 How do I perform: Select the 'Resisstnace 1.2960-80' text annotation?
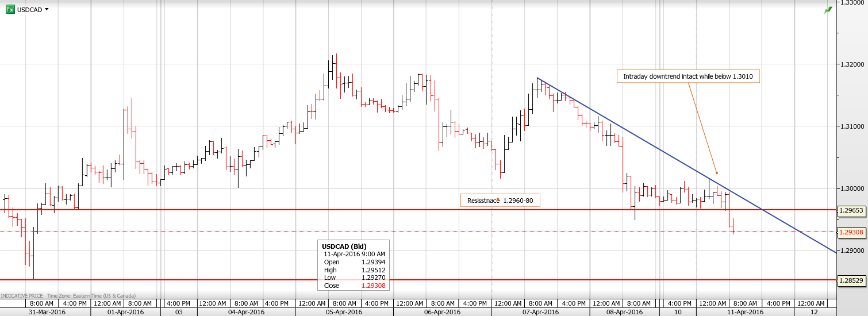coord(500,201)
